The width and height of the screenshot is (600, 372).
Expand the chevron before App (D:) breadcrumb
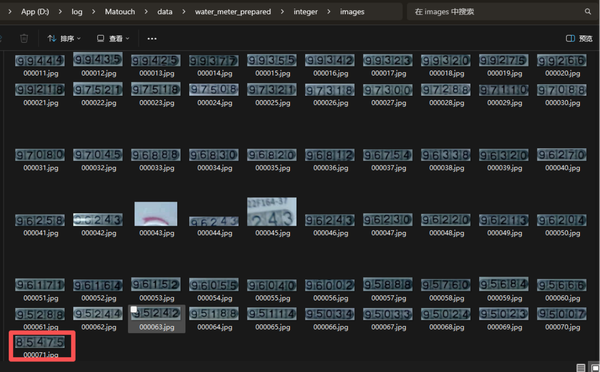10,12
